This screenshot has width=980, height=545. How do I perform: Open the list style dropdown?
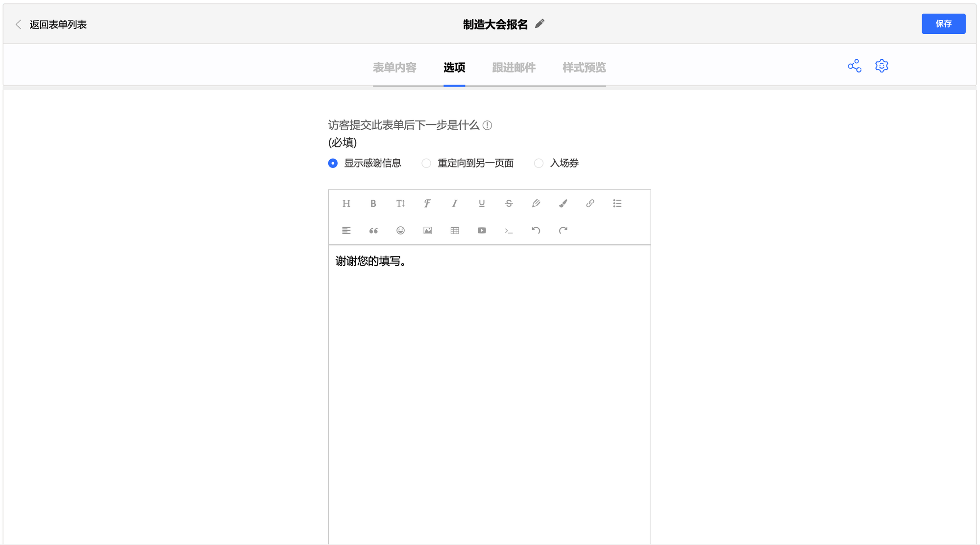[617, 203]
